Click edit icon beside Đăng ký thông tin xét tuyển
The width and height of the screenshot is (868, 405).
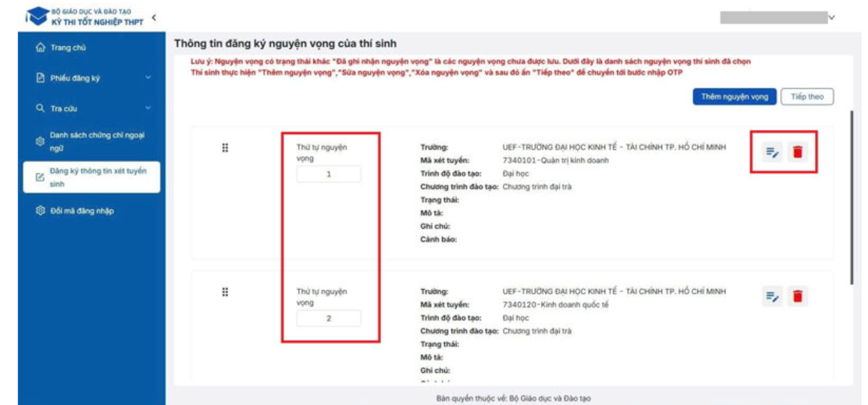[x=41, y=178]
